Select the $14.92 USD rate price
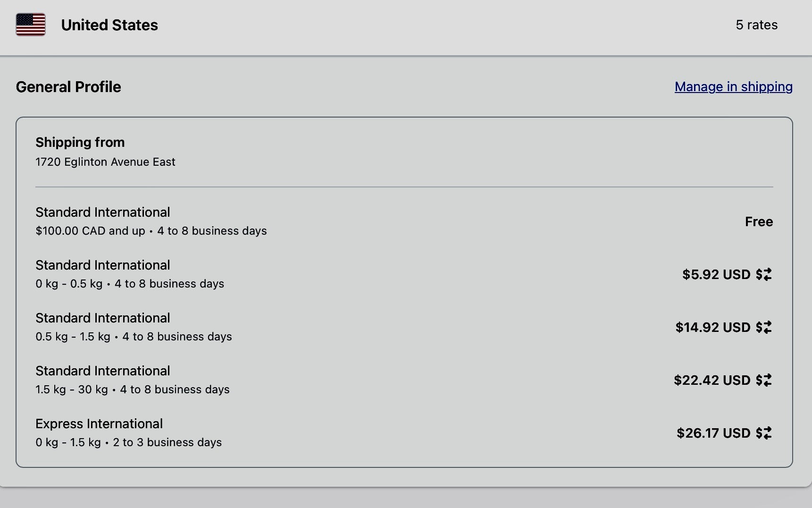812x508 pixels. 712,327
